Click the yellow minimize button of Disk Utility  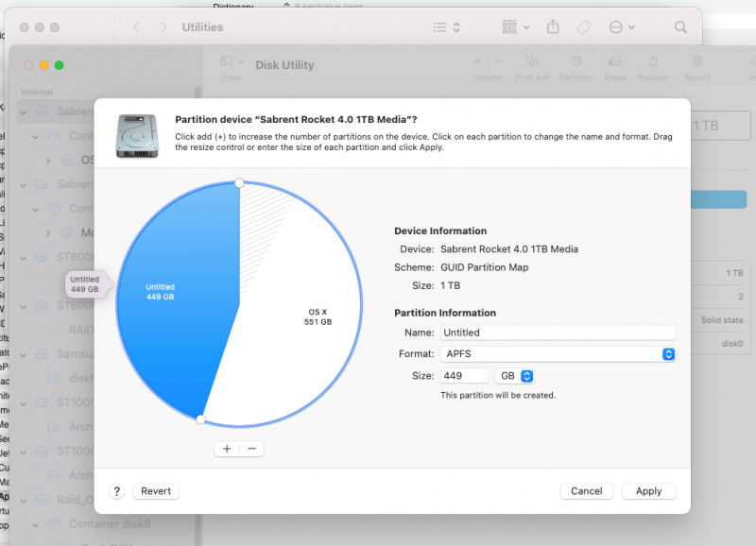pyautogui.click(x=43, y=65)
